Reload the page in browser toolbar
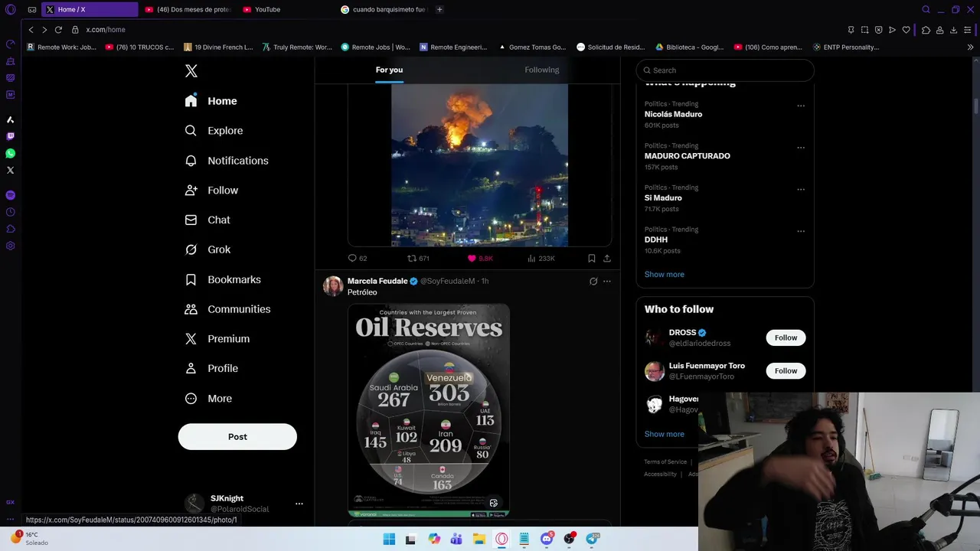Image resolution: width=980 pixels, height=551 pixels. pyautogui.click(x=58, y=30)
